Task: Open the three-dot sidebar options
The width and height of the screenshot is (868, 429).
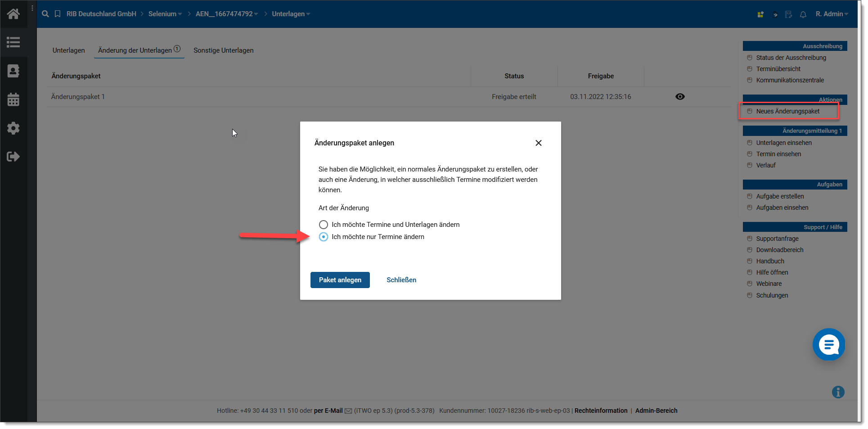Action: [x=32, y=8]
